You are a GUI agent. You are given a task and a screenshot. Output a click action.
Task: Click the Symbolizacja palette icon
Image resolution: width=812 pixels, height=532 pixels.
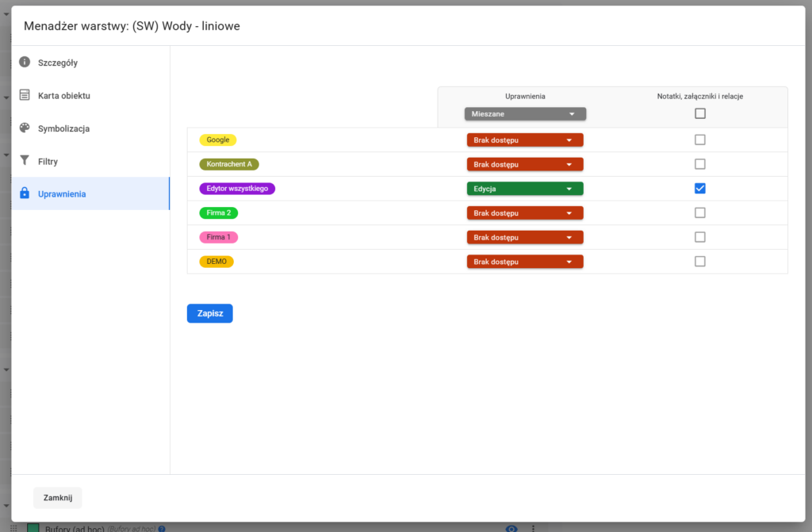click(25, 128)
